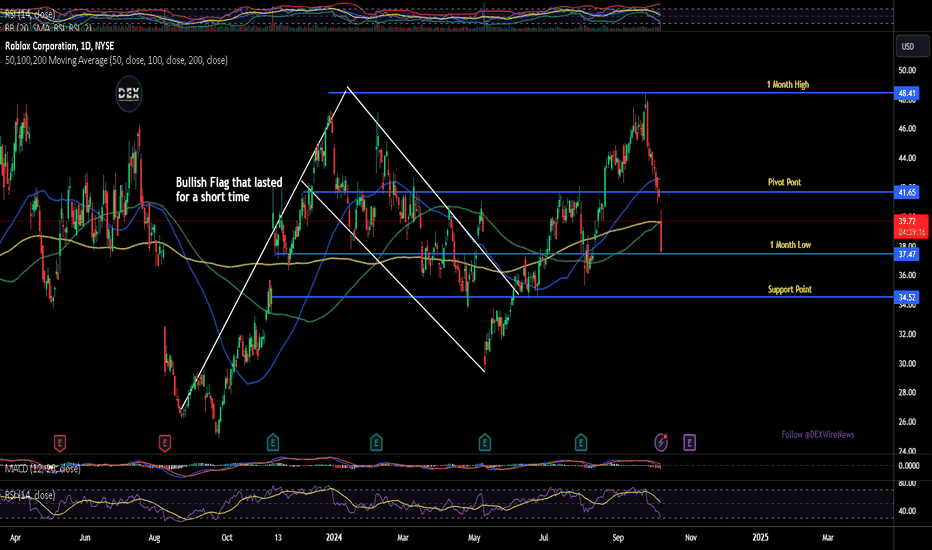The height and width of the screenshot is (550, 932).
Task: Select the Roblox Corporation, 1D, NYSE symbol title
Action: pos(59,46)
